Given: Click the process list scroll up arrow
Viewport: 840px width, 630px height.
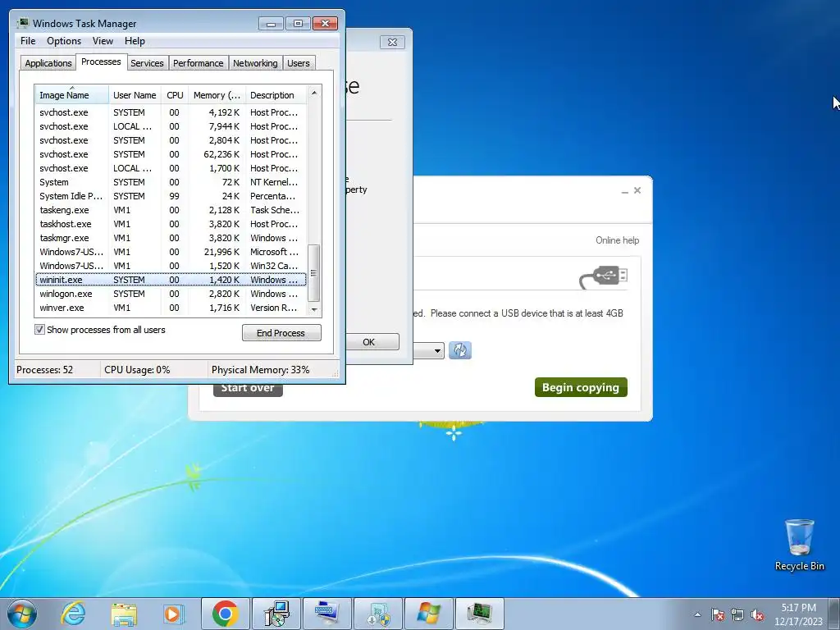Looking at the screenshot, I should tap(314, 93).
